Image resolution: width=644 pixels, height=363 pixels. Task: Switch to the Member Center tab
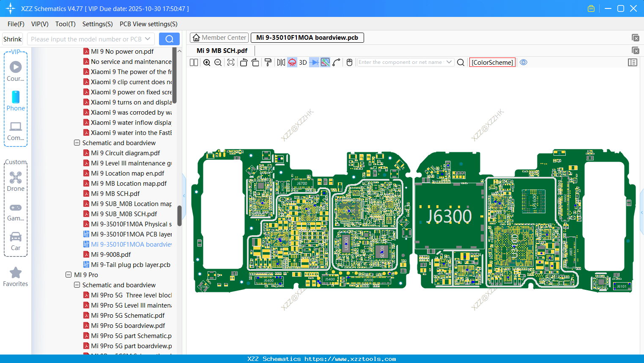coord(219,38)
